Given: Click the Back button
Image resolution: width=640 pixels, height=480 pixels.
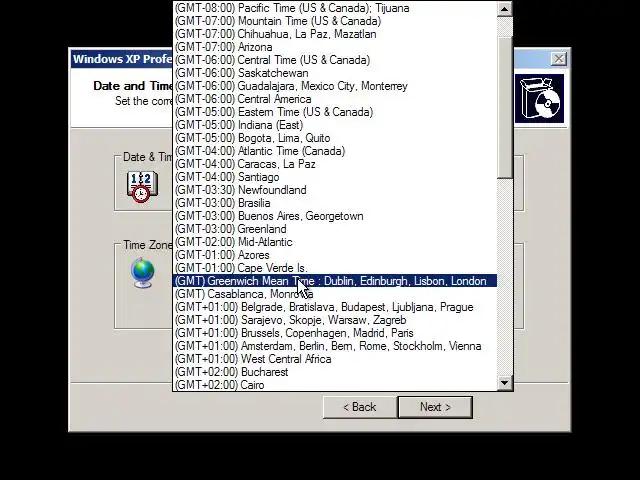Looking at the screenshot, I should tap(360, 407).
